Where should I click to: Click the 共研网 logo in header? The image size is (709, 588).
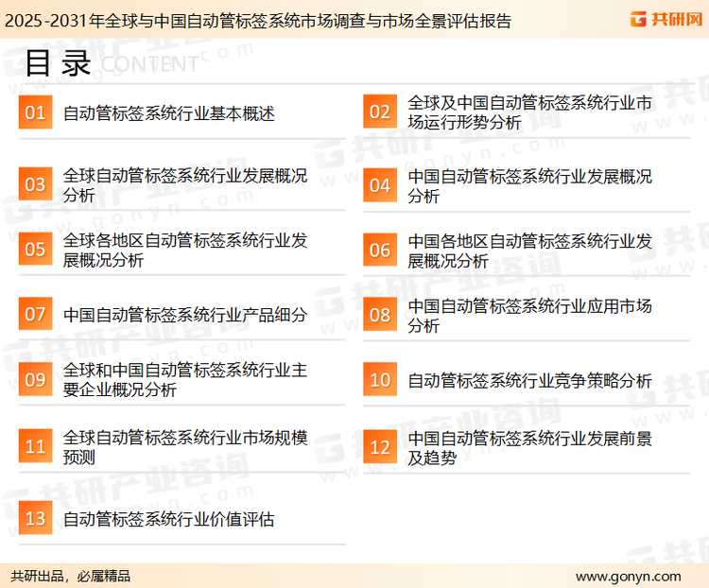tap(666, 19)
